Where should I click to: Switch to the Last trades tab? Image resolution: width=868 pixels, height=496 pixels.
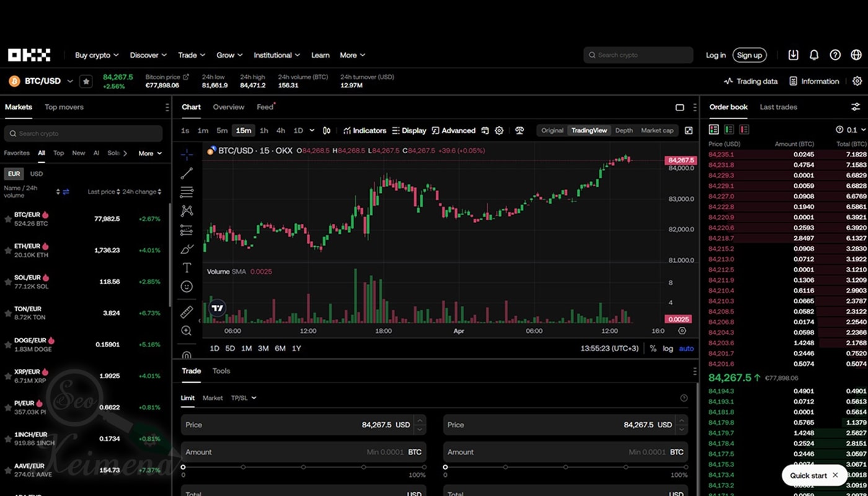coord(778,107)
